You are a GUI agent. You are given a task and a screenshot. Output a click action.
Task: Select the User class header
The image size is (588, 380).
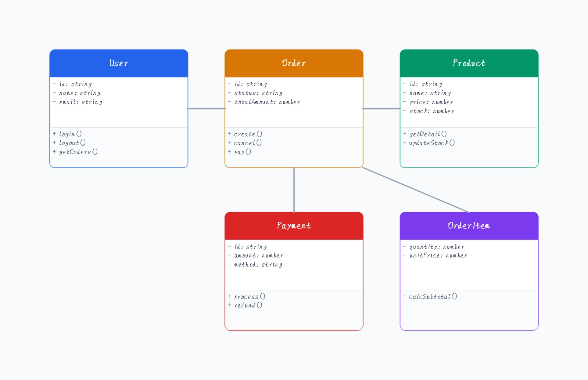[x=119, y=63]
